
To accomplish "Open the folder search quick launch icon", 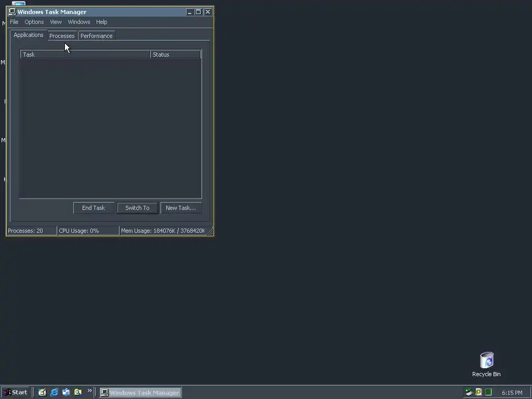I will click(x=78, y=392).
